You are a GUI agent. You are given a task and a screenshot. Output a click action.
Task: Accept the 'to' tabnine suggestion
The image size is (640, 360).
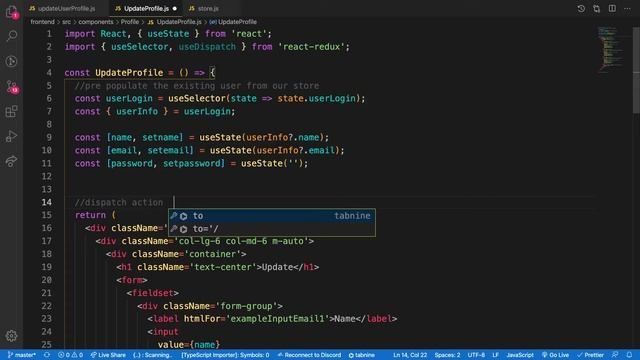point(272,216)
